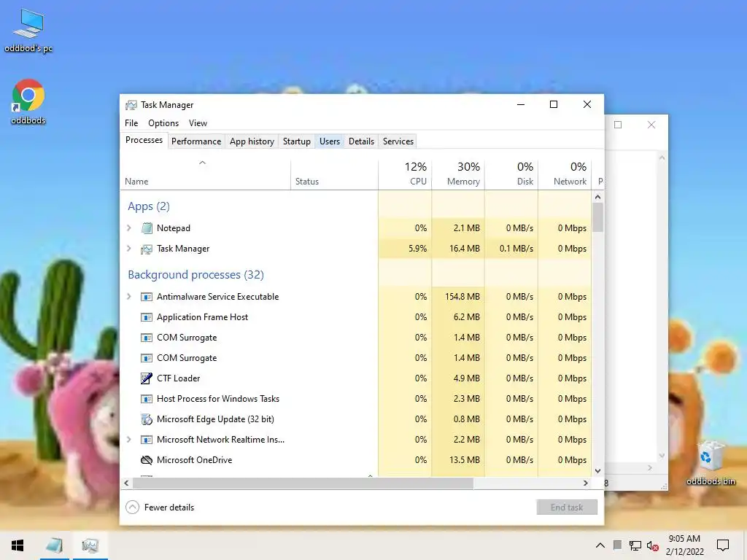This screenshot has width=747, height=560.
Task: Switch to the Users tab
Action: (330, 141)
